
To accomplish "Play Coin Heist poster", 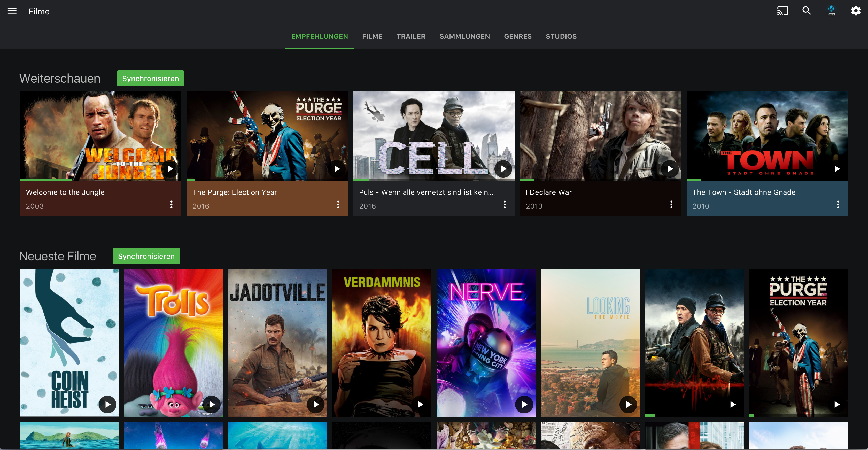I will (x=107, y=404).
